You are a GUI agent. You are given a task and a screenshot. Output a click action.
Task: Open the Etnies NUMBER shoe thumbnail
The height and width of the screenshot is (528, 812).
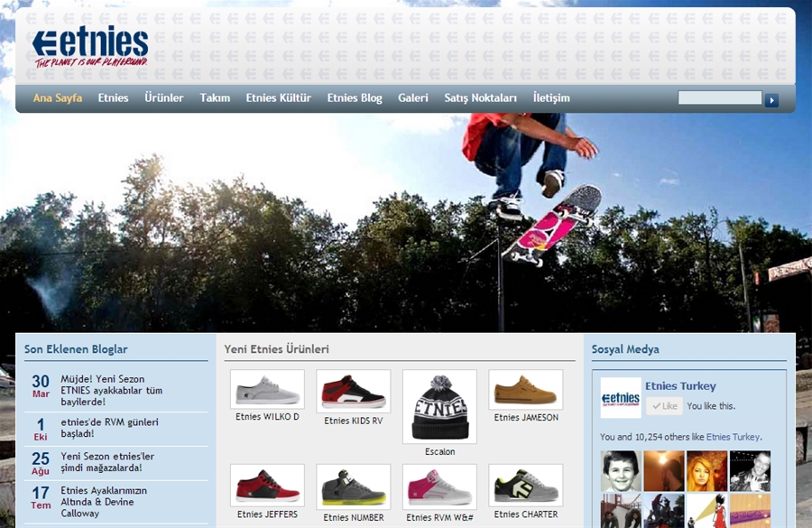point(353,487)
